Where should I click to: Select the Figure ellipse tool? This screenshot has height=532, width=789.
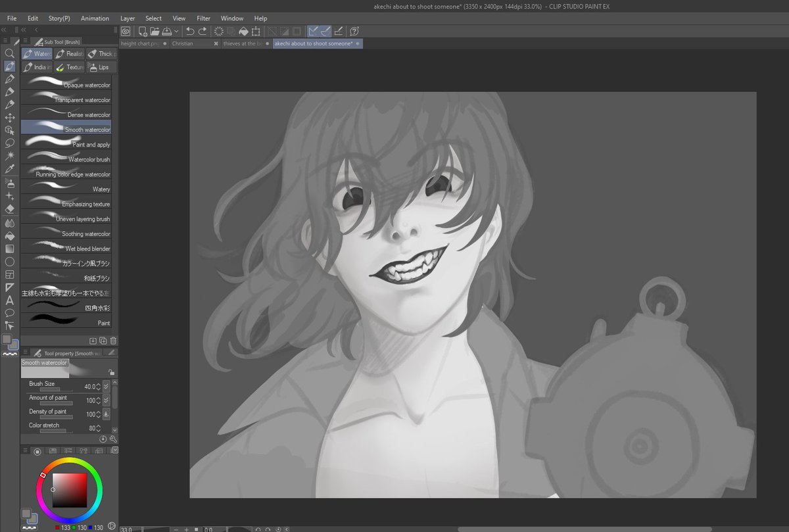point(9,261)
